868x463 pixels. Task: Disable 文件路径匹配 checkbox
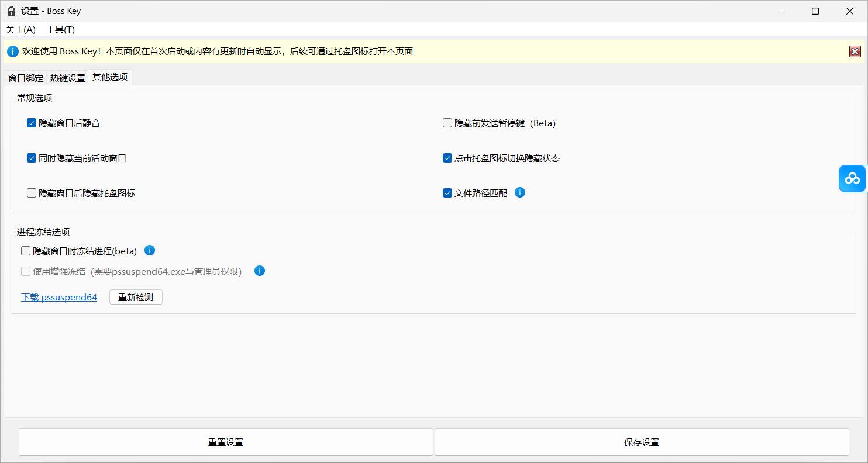tap(447, 193)
